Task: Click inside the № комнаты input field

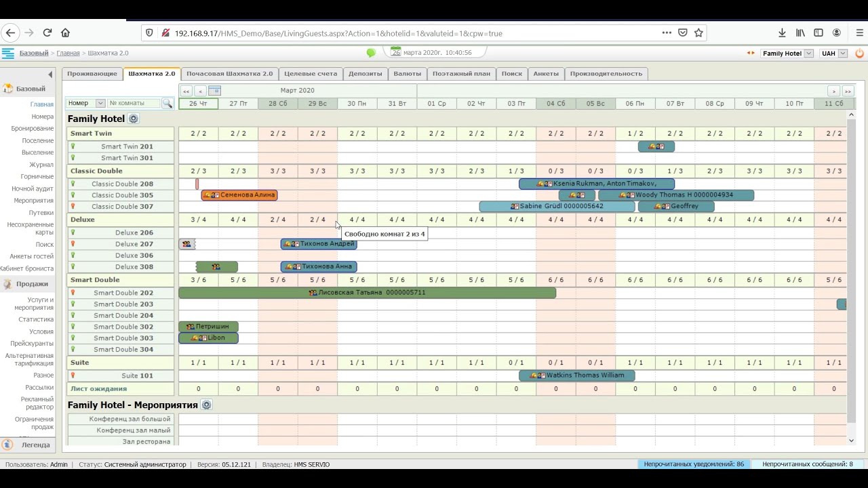Action: click(x=134, y=103)
